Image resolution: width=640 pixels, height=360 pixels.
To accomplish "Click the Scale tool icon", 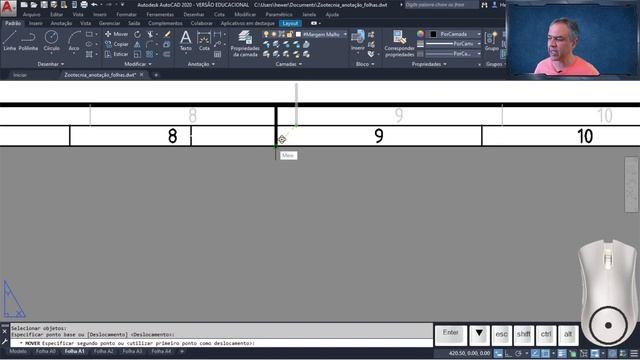I will 138,54.
